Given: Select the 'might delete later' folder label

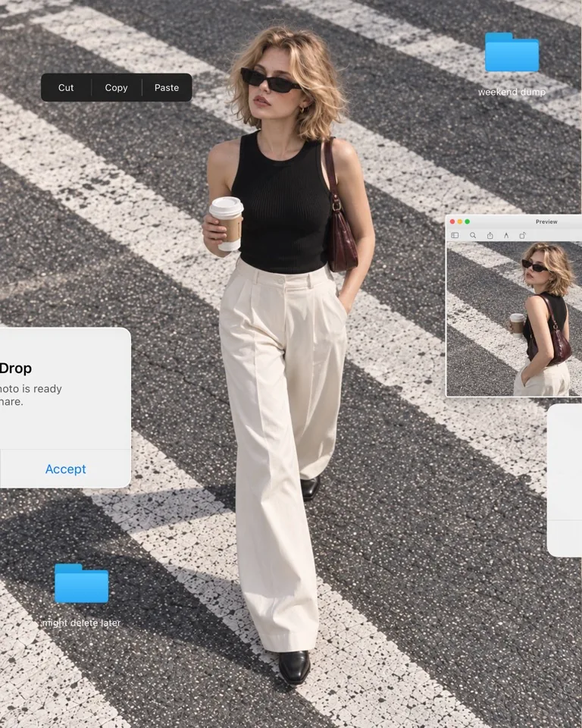Looking at the screenshot, I should (x=81, y=623).
